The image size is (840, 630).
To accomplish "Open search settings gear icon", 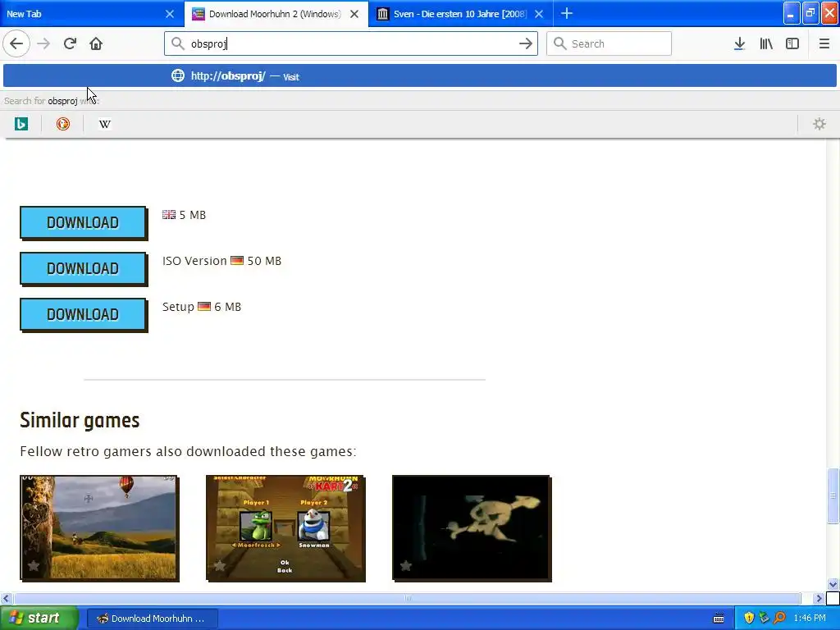I will pos(819,125).
